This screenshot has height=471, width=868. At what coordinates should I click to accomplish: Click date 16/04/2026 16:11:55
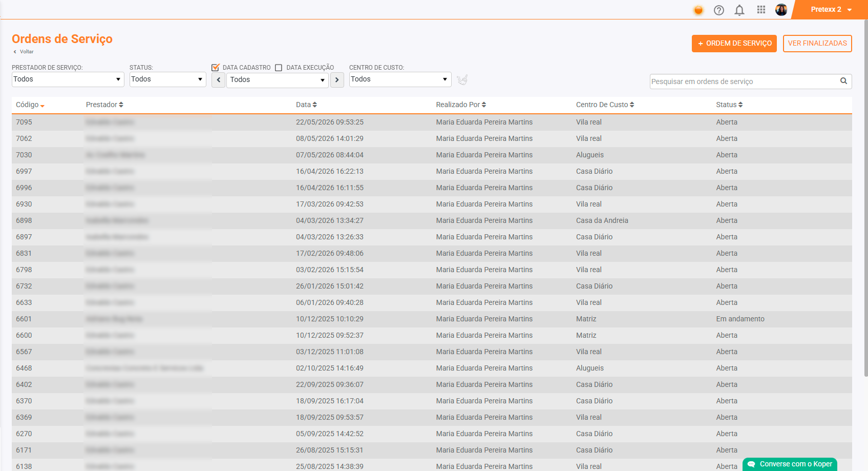point(330,188)
